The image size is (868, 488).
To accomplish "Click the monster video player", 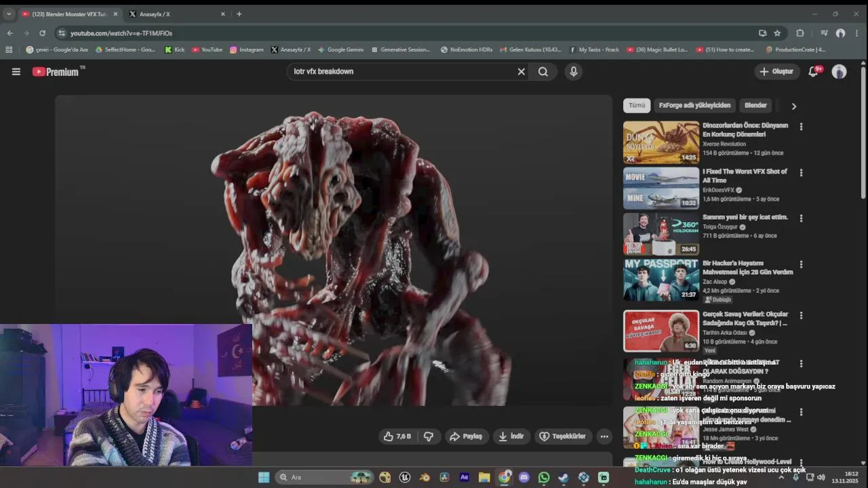I will pos(334,251).
